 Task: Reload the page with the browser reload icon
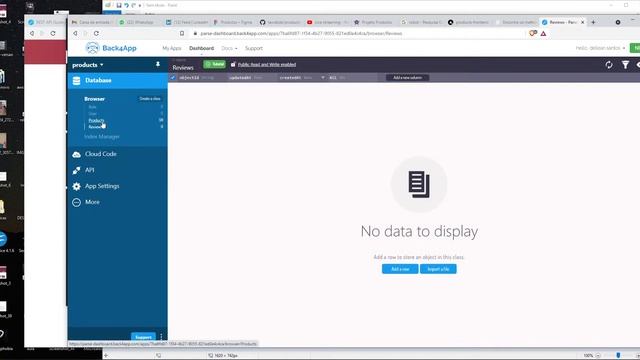[x=96, y=33]
